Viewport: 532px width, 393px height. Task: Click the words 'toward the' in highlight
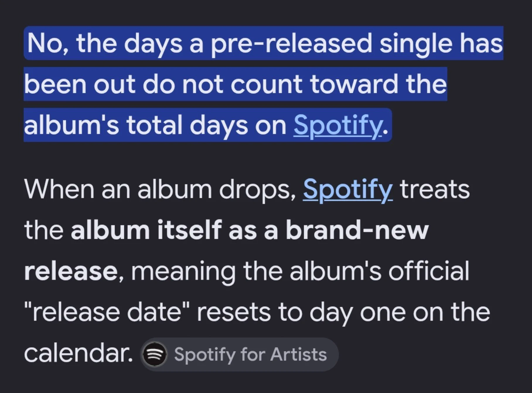(378, 84)
